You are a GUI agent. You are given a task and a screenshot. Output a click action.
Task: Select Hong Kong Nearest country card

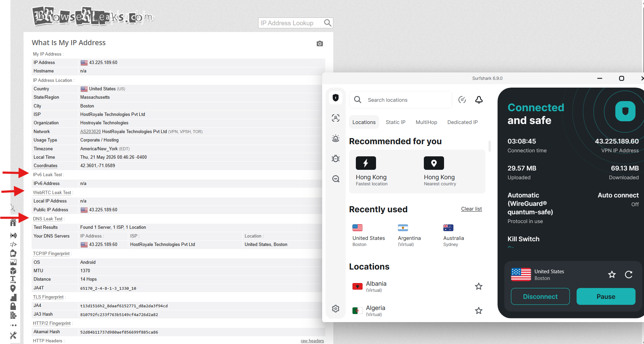(440, 171)
